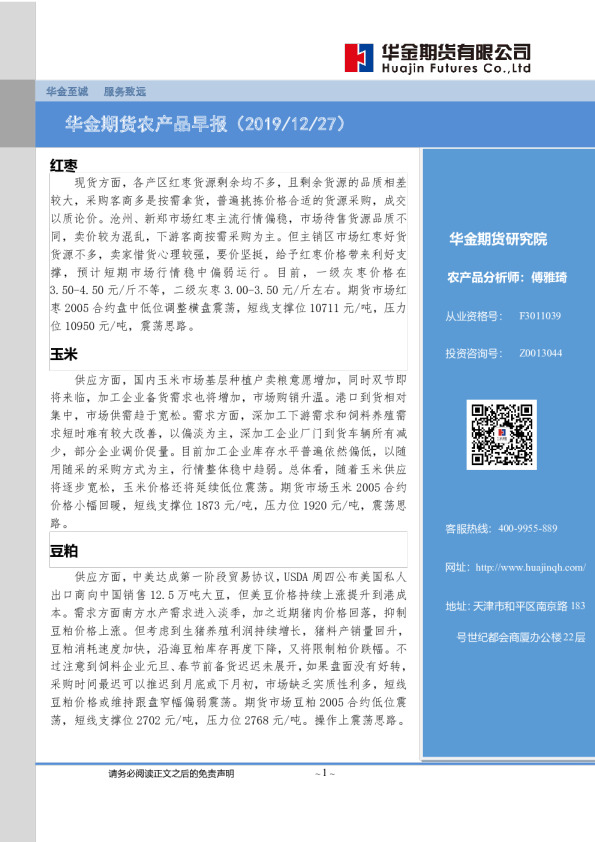Viewport: 595px width, 842px height.
Task: Click the 服务致远 slogan text
Action: 125,91
